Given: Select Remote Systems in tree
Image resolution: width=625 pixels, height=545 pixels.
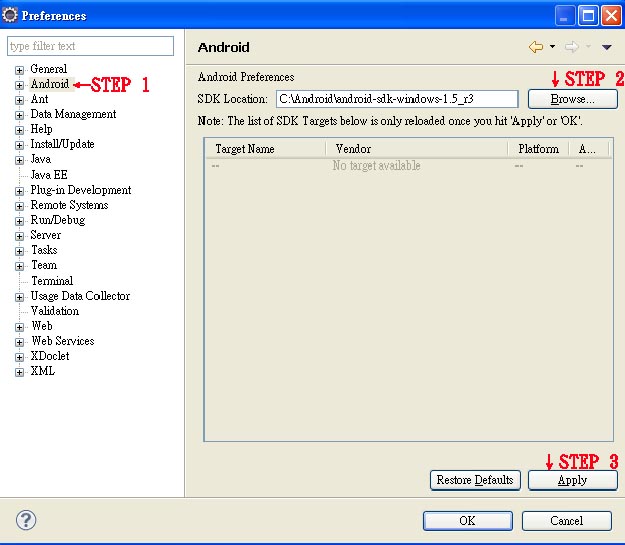Looking at the screenshot, I should point(69,205).
